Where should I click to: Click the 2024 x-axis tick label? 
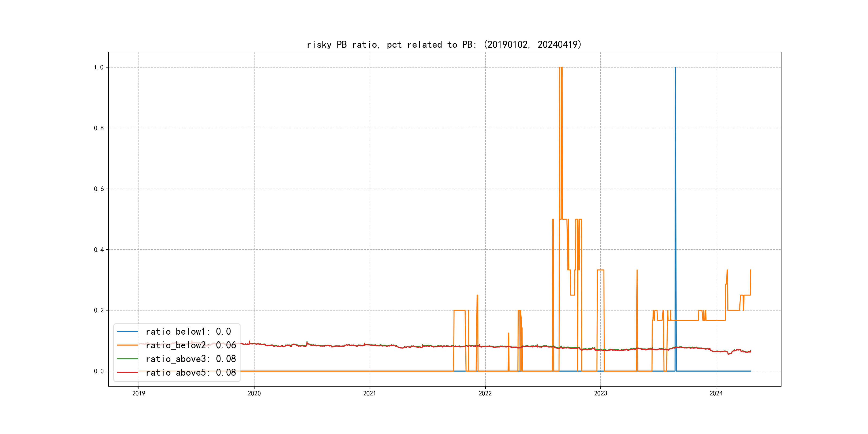716,393
